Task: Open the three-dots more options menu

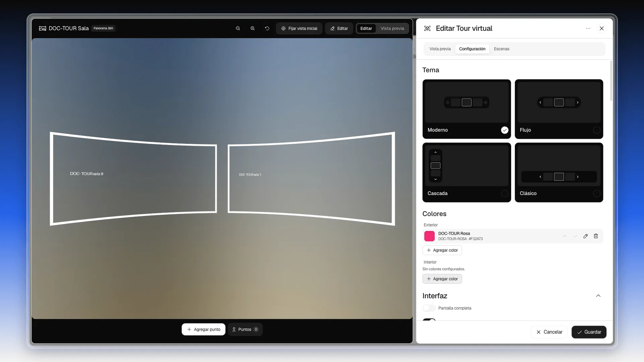Action: click(588, 28)
